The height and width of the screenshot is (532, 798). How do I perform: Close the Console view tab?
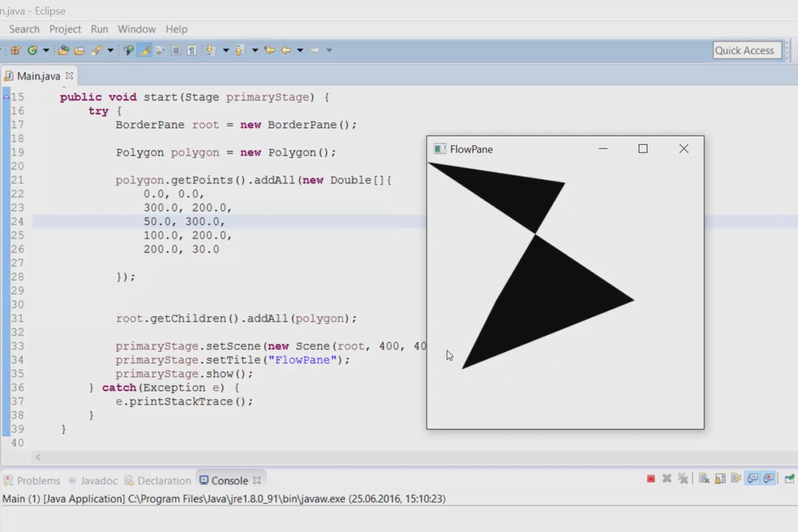257,479
